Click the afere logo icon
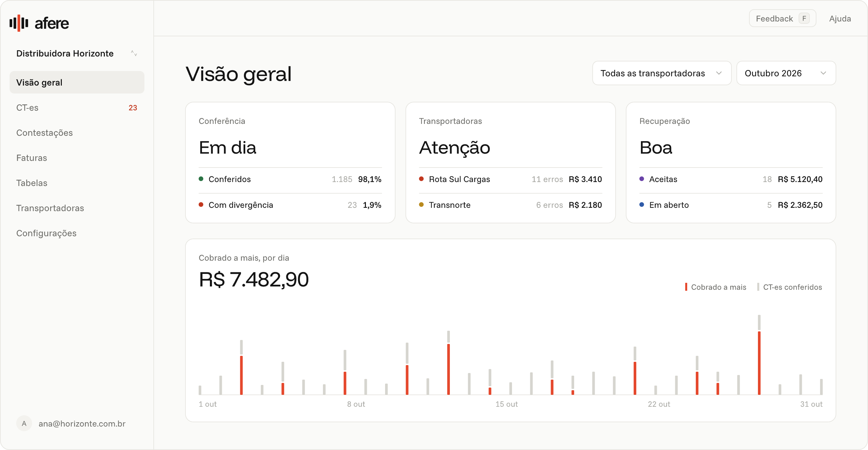The width and height of the screenshot is (868, 450). tap(19, 23)
